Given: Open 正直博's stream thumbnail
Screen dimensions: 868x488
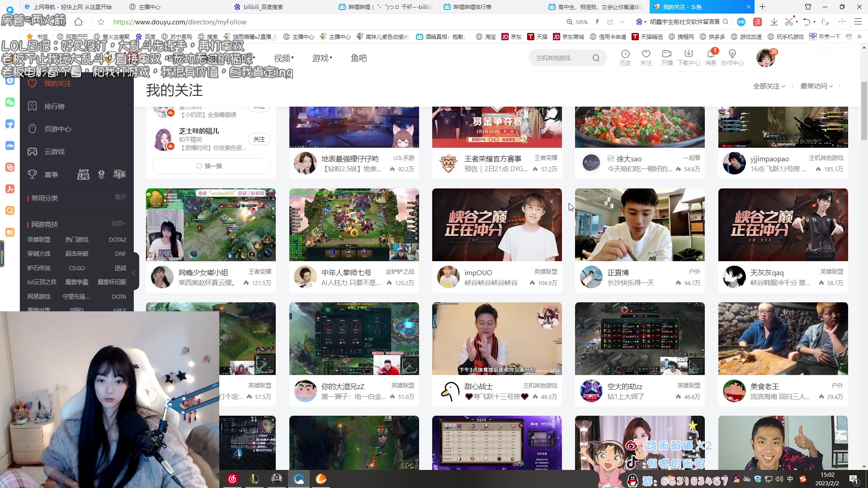Looking at the screenshot, I should tap(640, 225).
